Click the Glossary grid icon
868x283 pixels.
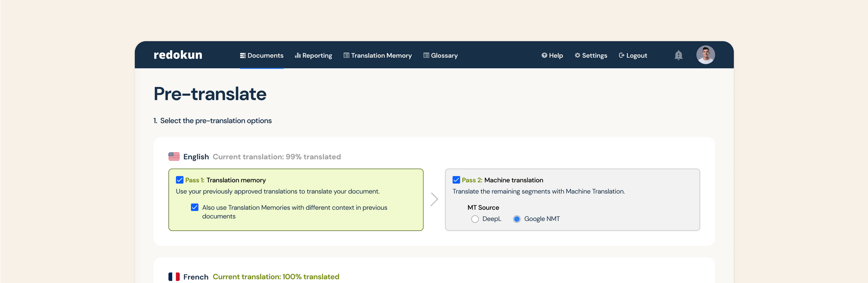point(425,55)
